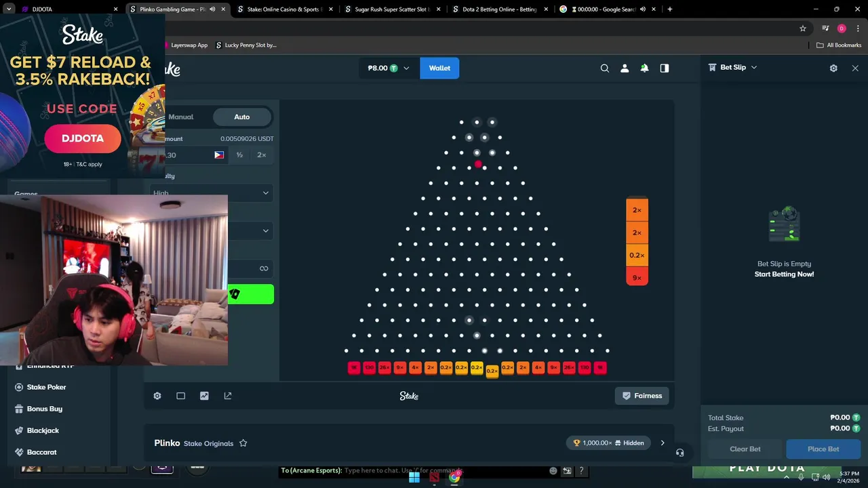
Task: Open the Stake search magnifier
Action: pos(605,68)
